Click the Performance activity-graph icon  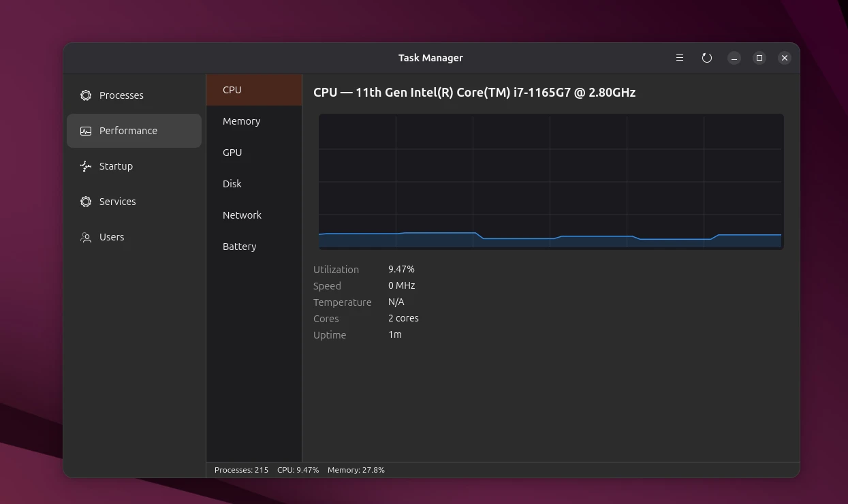[x=85, y=131]
